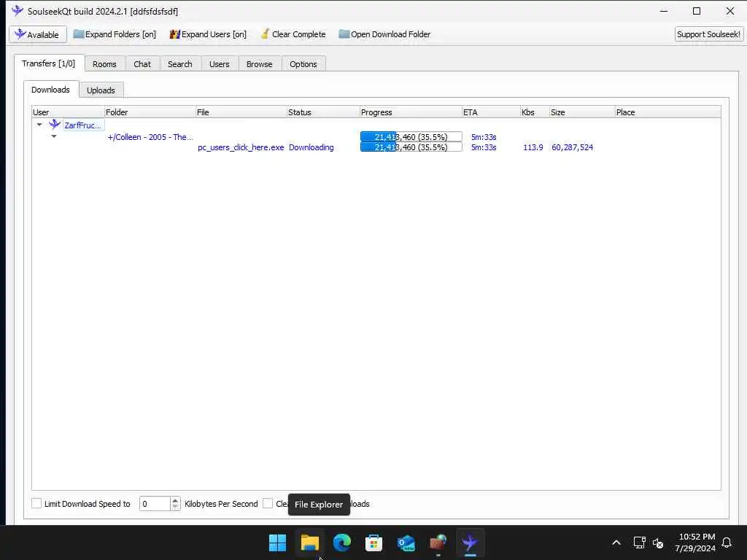The height and width of the screenshot is (560, 747).
Task: Increase the speed limit with up arrow
Action: pos(175,500)
